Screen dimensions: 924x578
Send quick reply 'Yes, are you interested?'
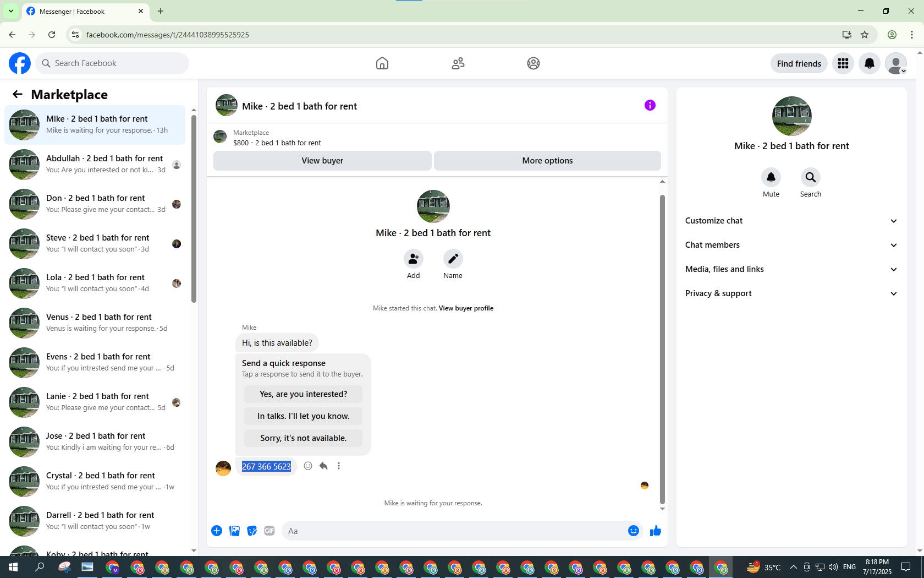[303, 394]
